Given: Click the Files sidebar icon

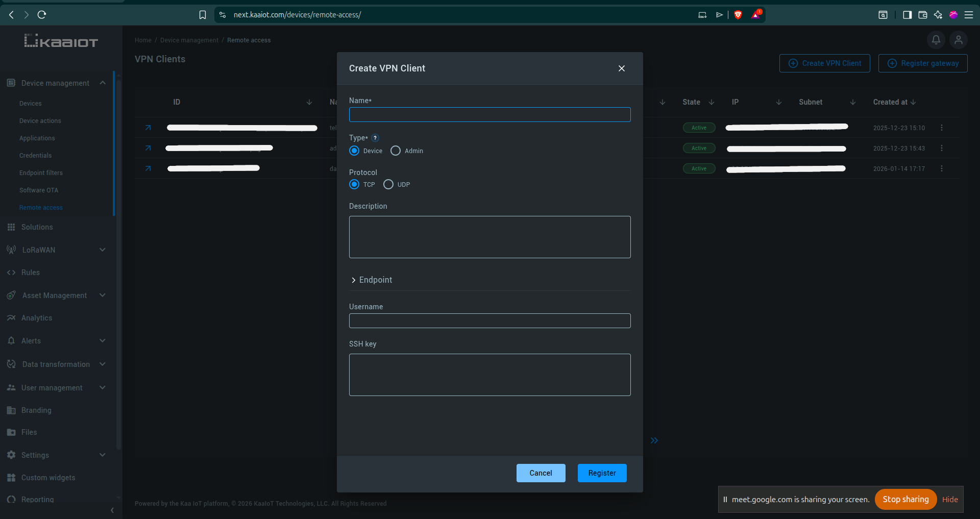Looking at the screenshot, I should point(11,432).
